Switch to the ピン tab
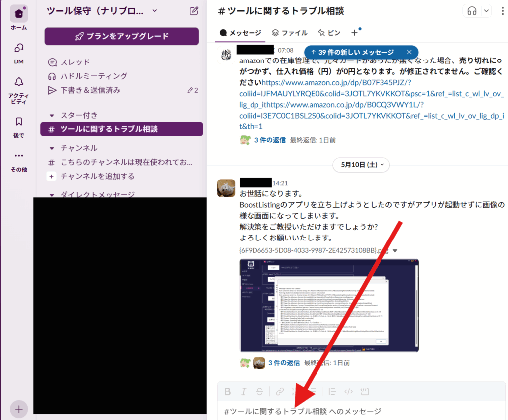 [x=329, y=33]
